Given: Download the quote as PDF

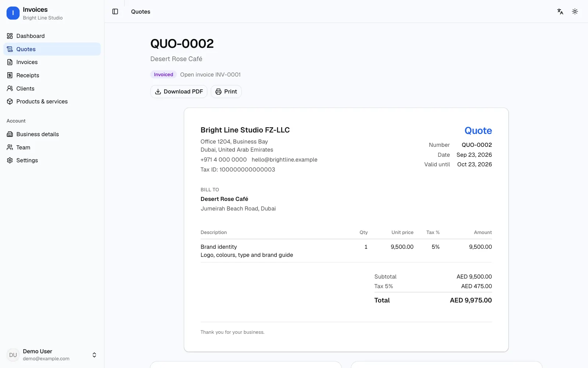Looking at the screenshot, I should 179,92.
